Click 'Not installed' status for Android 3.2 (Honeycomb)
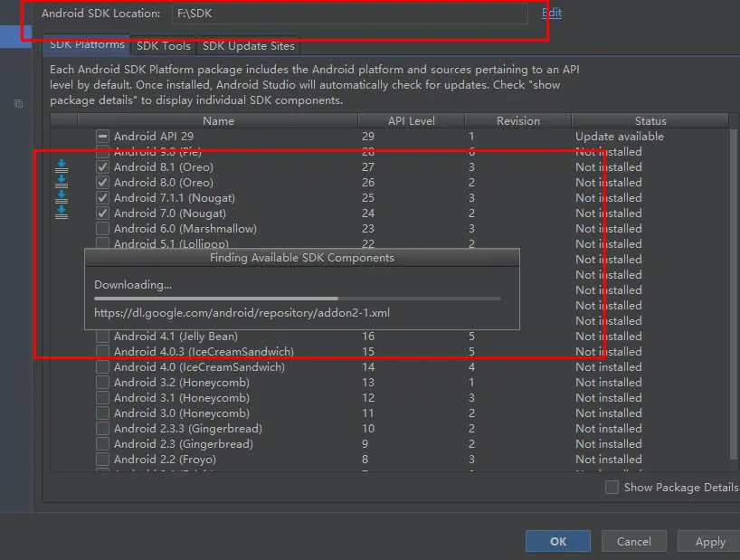The width and height of the screenshot is (740, 560). pyautogui.click(x=608, y=382)
